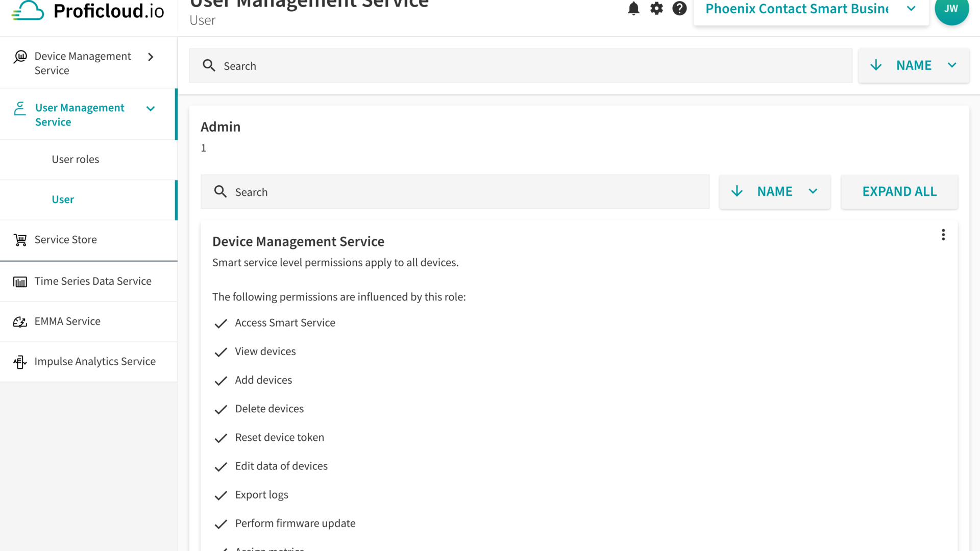
Task: Open the Device Management Service card kebab menu
Action: pyautogui.click(x=943, y=235)
